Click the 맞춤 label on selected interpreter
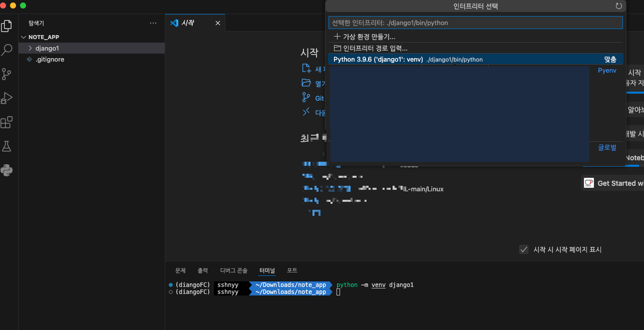Screen dimensions: 644x330 [x=610, y=60]
